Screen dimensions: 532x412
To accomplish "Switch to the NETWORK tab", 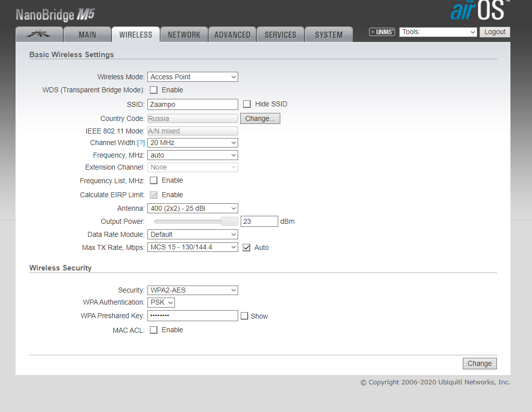I will (184, 35).
